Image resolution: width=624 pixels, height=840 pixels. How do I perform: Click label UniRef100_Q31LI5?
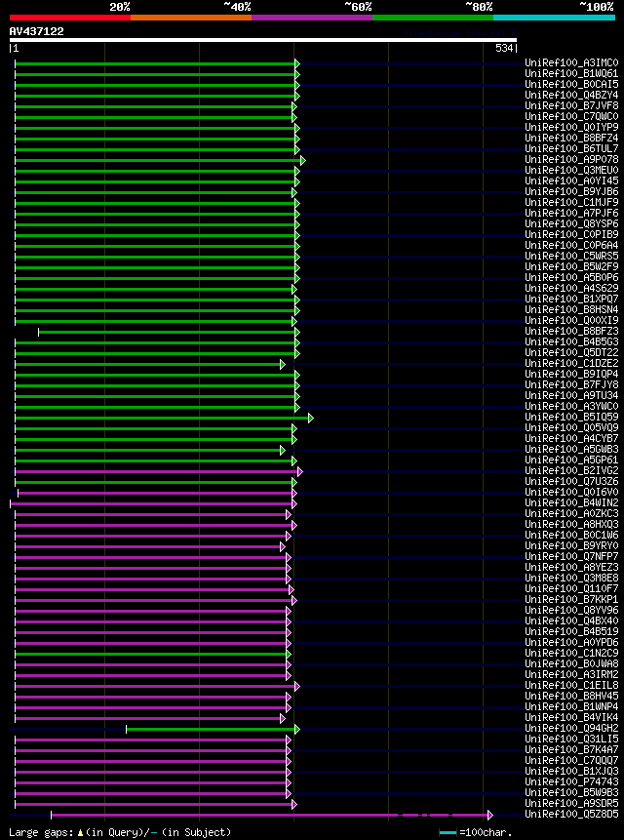(x=571, y=739)
